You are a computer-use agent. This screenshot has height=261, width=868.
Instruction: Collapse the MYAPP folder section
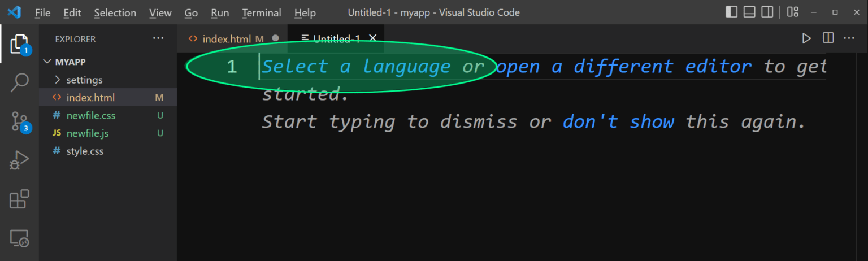(107, 62)
